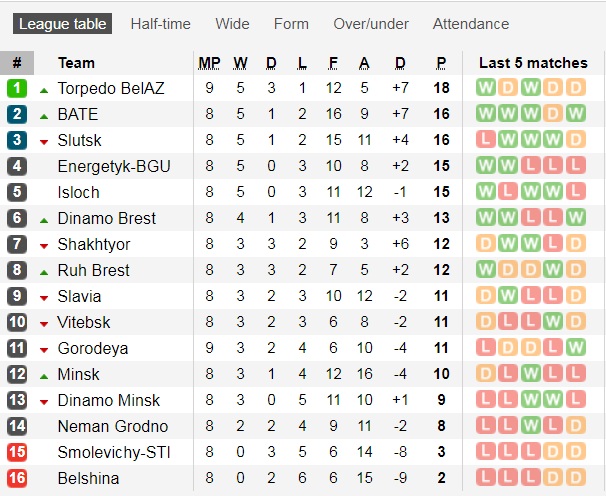This screenshot has height=496, width=606.
Task: Click Slutsk red down arrow
Action: click(44, 141)
